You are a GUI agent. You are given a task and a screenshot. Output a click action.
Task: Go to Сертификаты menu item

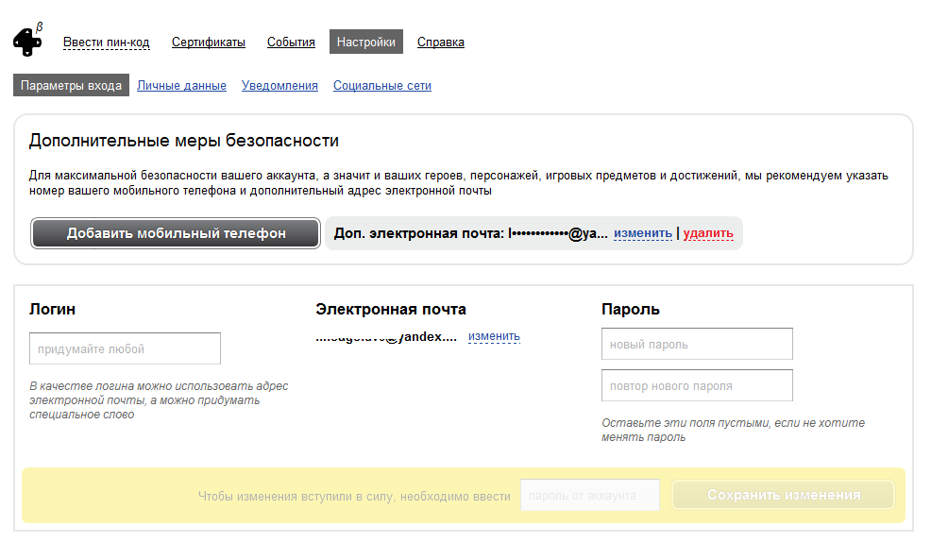pos(209,42)
